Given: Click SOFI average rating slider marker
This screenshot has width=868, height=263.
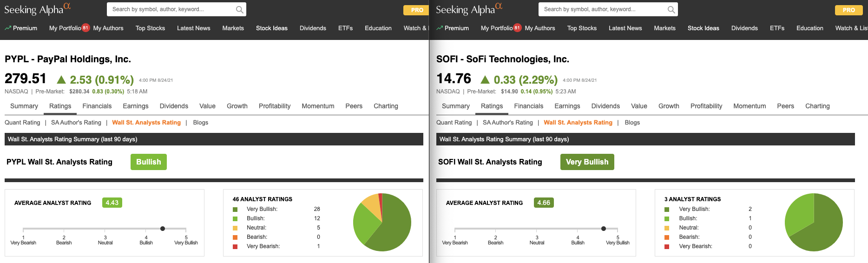Looking at the screenshot, I should point(604,229).
